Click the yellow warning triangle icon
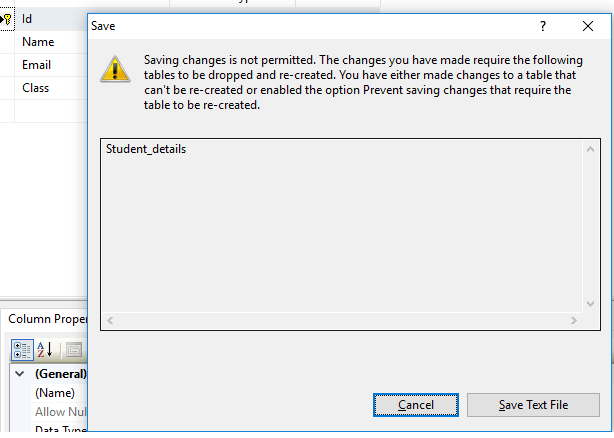 (115, 70)
